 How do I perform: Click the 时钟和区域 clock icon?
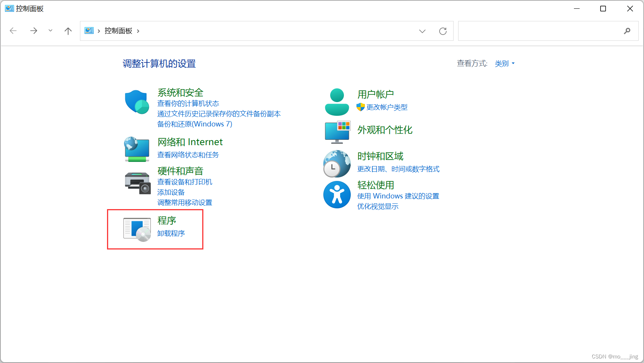[x=336, y=164]
